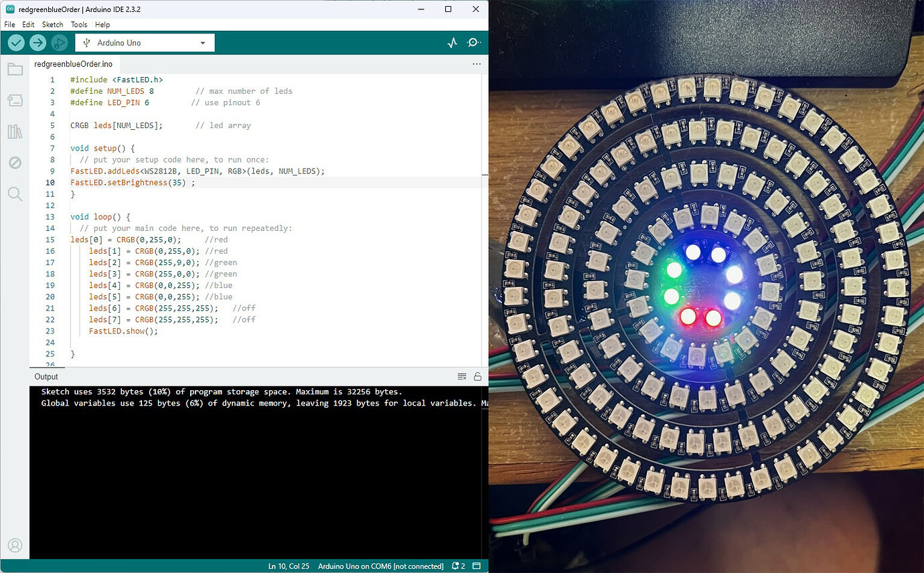Open the Serial Plotter icon
Screen dimensions: 924x573
tap(452, 42)
